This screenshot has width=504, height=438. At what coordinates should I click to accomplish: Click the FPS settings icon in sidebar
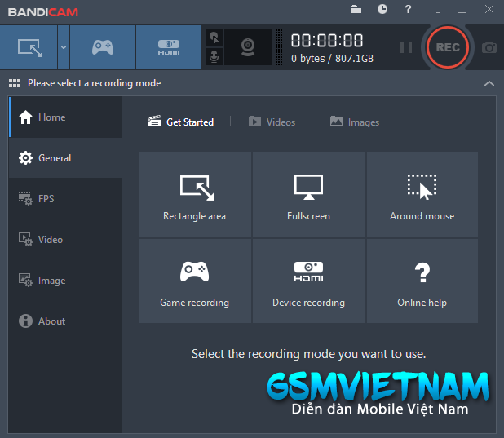(x=25, y=198)
